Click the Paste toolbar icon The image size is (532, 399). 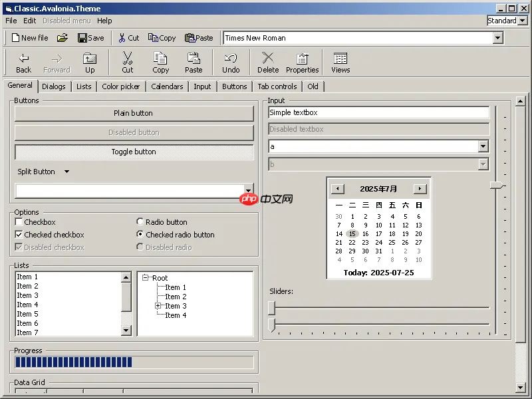click(x=198, y=37)
